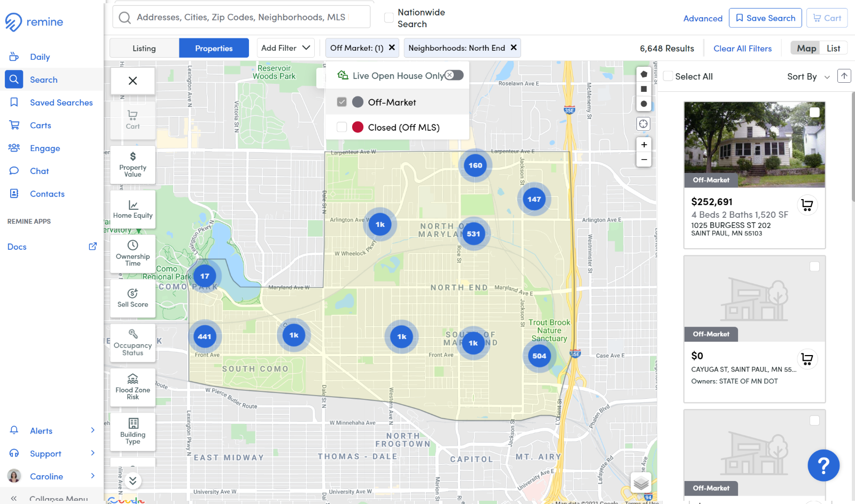Click the red Closed color dot
855x504 pixels.
[x=358, y=127]
